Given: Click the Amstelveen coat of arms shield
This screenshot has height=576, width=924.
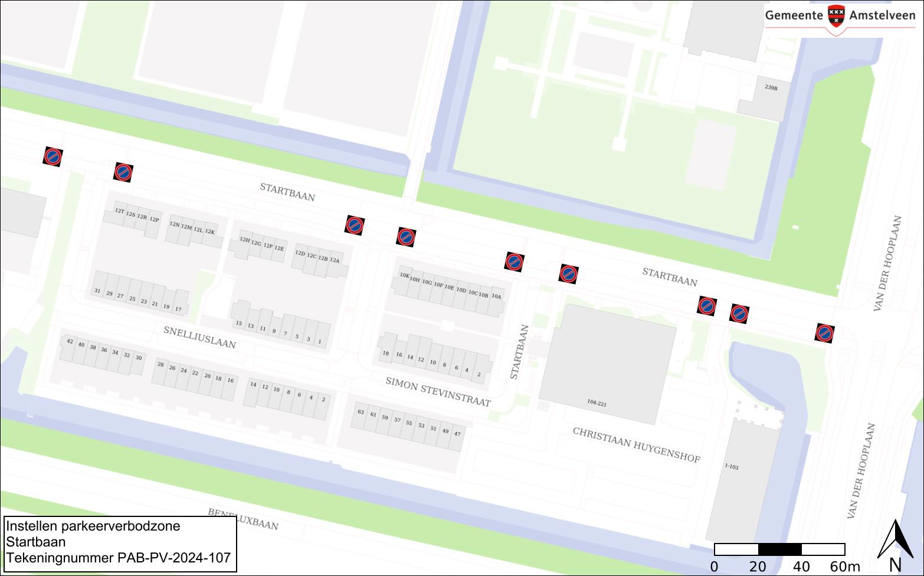Looking at the screenshot, I should click(x=836, y=17).
